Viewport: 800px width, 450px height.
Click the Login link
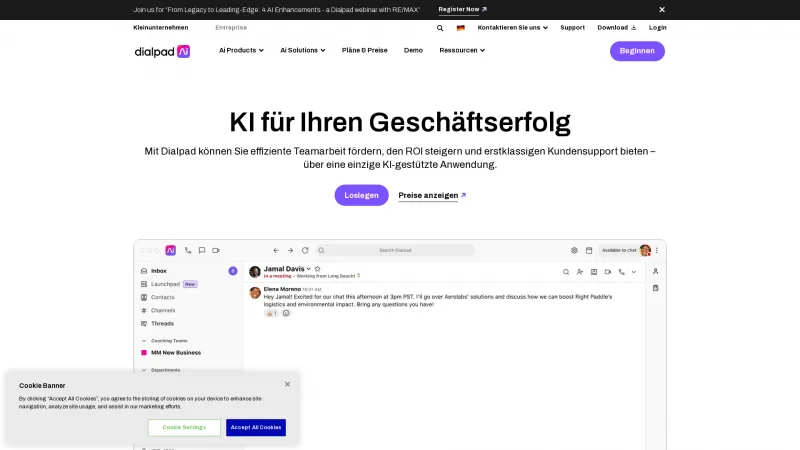[658, 28]
